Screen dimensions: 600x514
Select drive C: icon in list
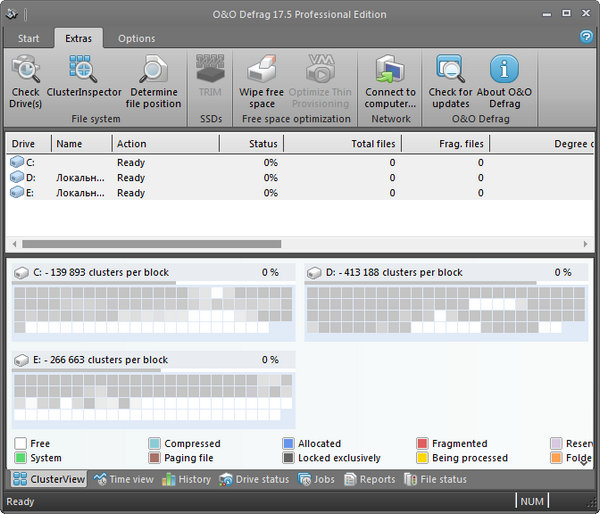coord(16,162)
